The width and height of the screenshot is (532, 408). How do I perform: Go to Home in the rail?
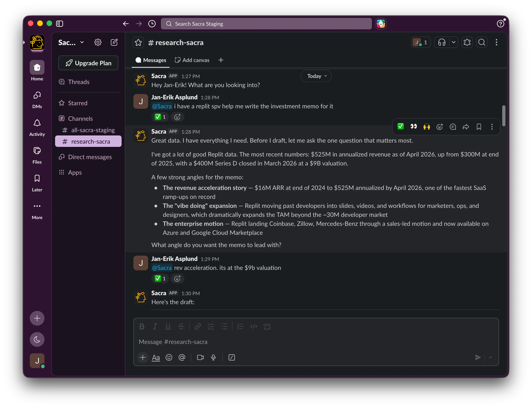37,71
